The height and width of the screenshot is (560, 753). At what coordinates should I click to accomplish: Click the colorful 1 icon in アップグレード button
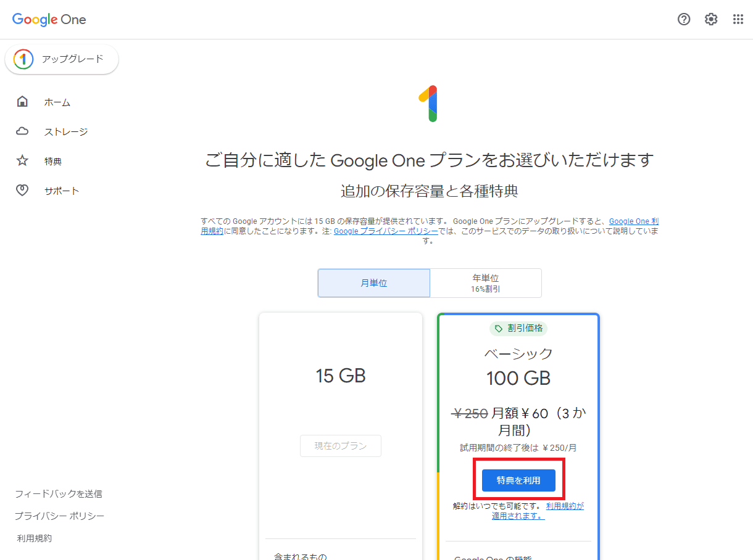click(x=23, y=59)
